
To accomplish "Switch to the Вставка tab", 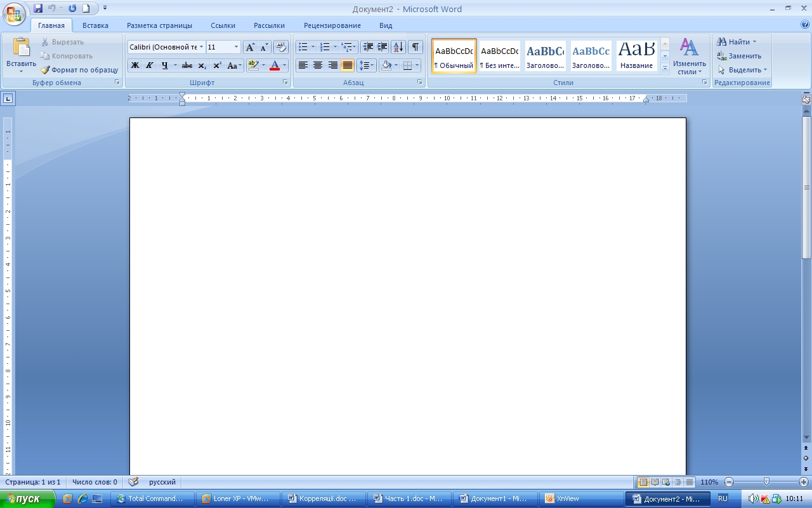I will coord(95,25).
